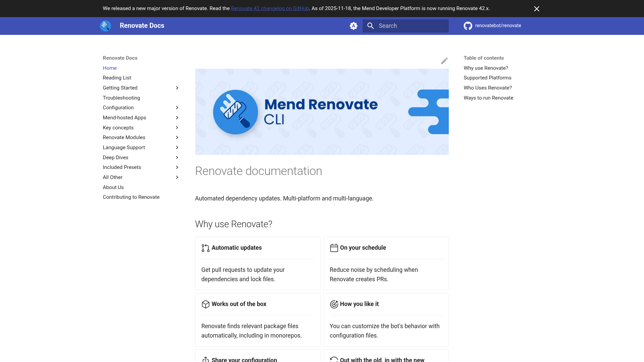Viewport: 644px width, 362px height.
Task: Click the refresh icon on Out with the old card
Action: tap(334, 359)
